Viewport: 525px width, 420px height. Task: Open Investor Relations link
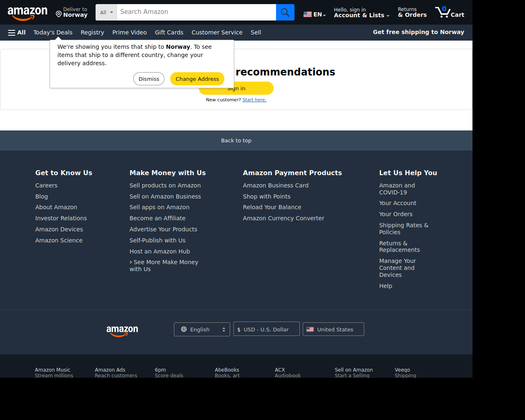tap(61, 218)
